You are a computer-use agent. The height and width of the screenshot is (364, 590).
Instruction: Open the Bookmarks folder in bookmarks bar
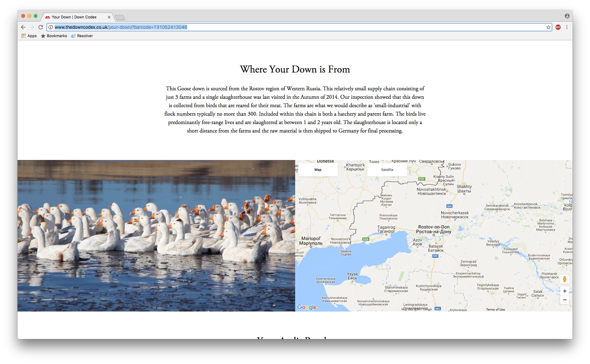tap(54, 36)
